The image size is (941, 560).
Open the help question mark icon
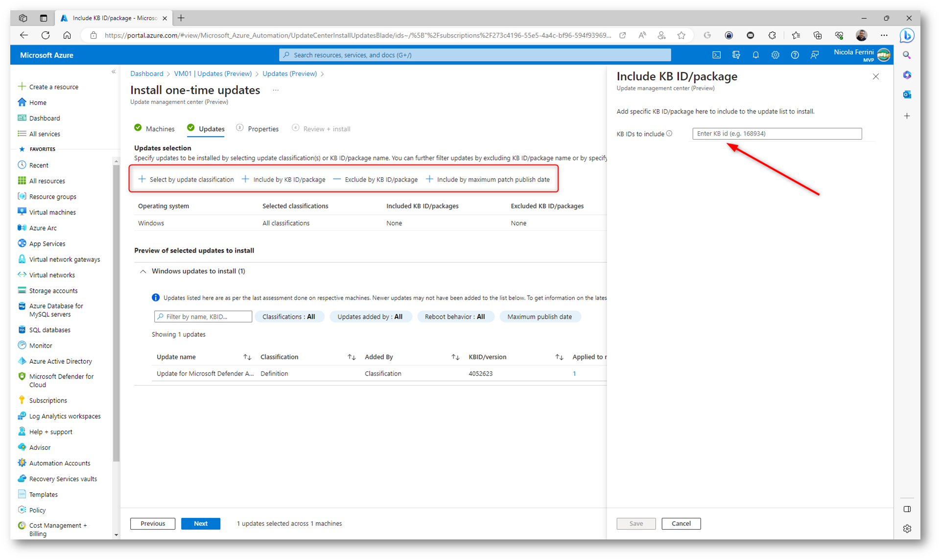[x=795, y=55]
